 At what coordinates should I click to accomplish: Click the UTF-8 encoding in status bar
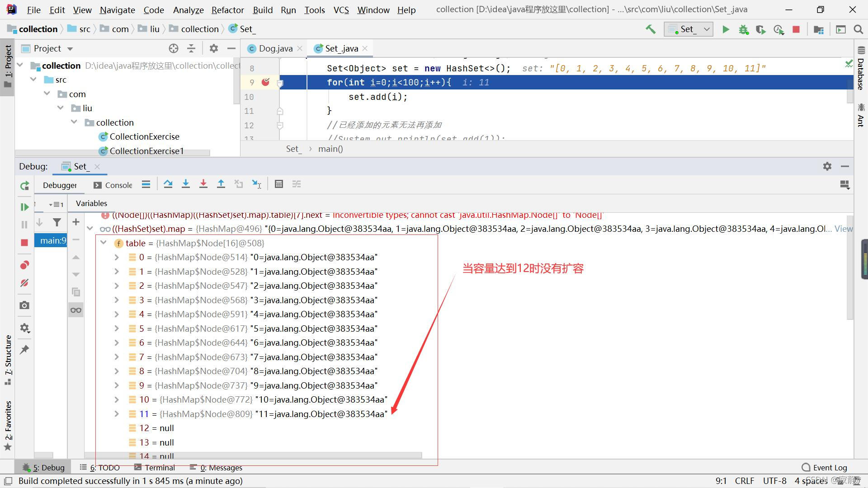pos(775,481)
